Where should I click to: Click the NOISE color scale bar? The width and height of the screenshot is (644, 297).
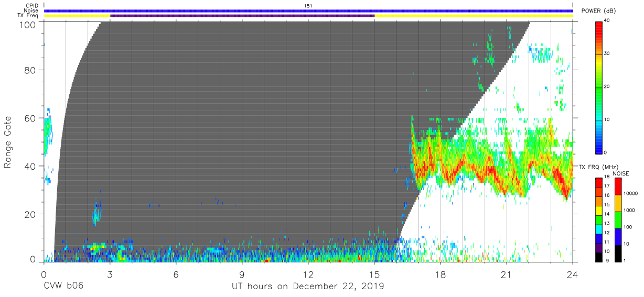[x=617, y=219]
